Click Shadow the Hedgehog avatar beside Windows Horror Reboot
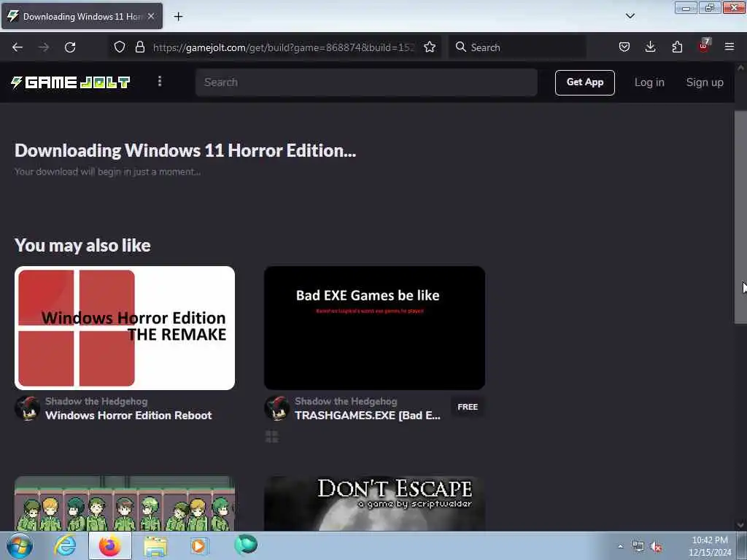This screenshot has height=560, width=747. click(x=28, y=408)
